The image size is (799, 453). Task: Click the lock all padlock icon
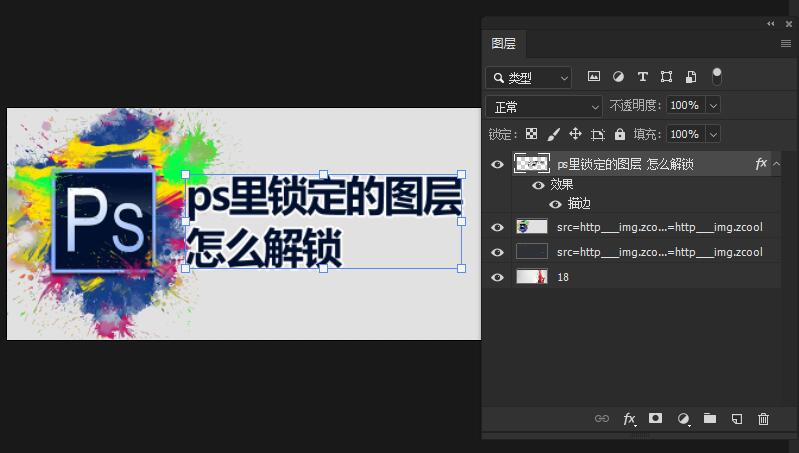[x=620, y=134]
